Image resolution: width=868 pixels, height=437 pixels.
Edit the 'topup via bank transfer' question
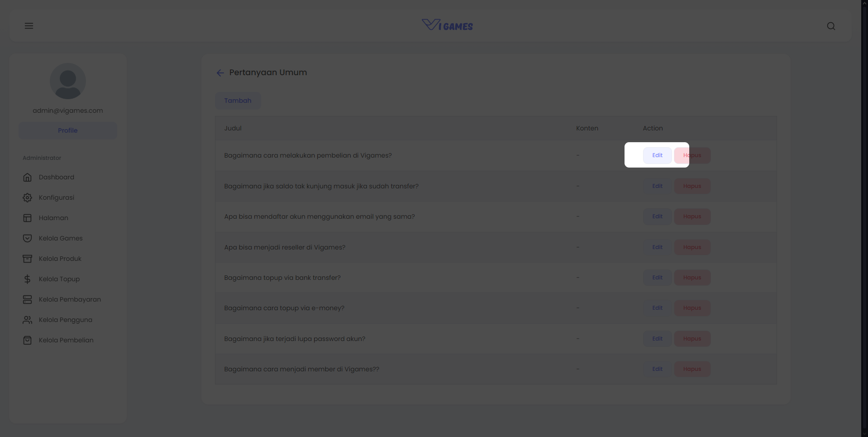click(657, 278)
